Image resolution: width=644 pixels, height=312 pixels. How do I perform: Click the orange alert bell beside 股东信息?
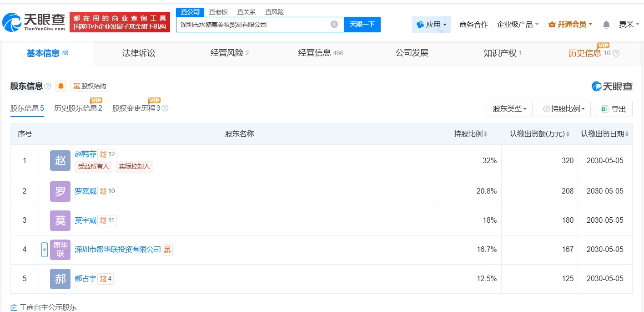pos(61,86)
